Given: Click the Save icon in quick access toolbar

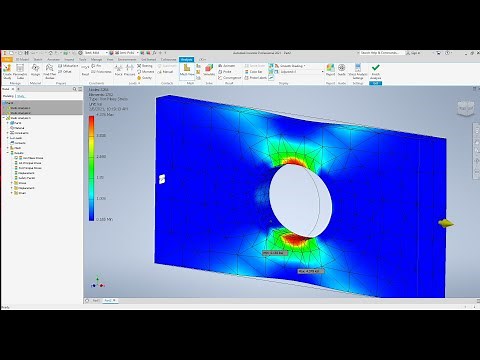Looking at the screenshot, I should click(x=26, y=53).
